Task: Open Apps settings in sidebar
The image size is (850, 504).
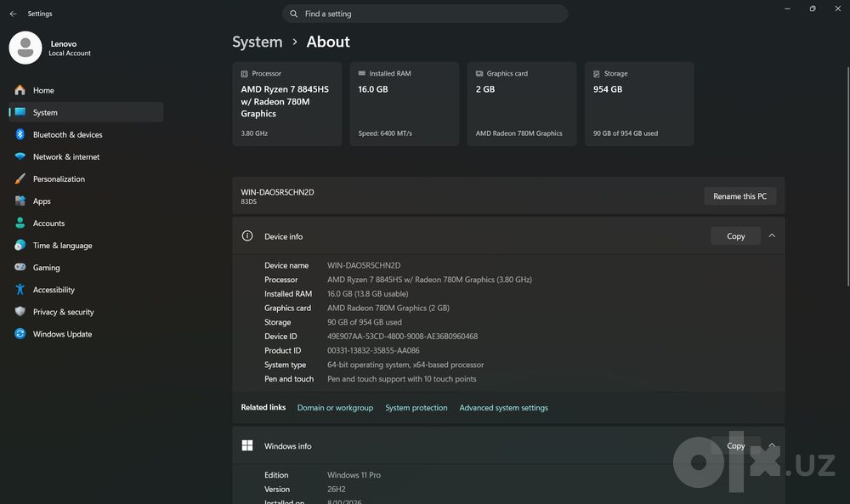Action: 86,201
